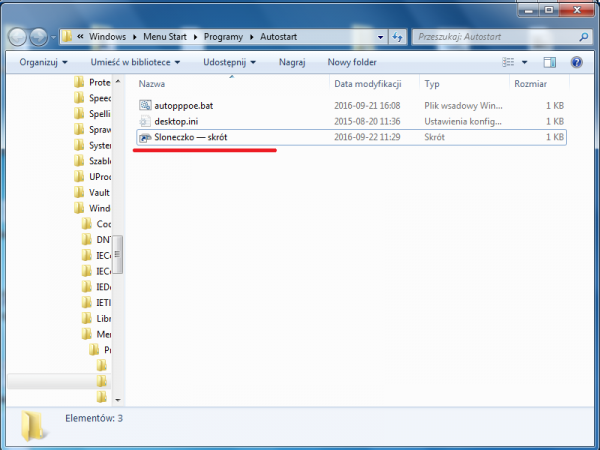The image size is (600, 450).
Task: Open the Spelli folder in tree
Action: tap(92, 114)
